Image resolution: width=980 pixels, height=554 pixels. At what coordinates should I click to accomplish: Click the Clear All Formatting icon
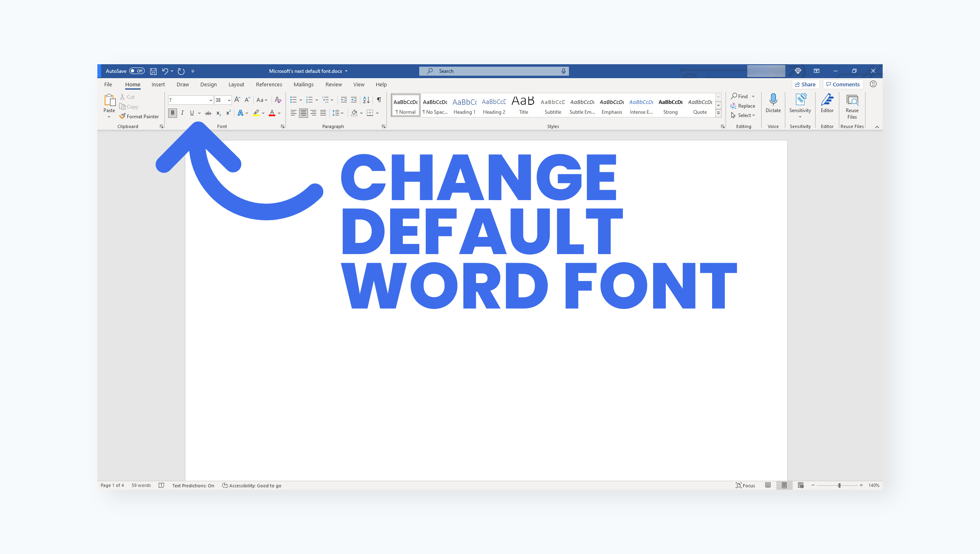(x=278, y=100)
